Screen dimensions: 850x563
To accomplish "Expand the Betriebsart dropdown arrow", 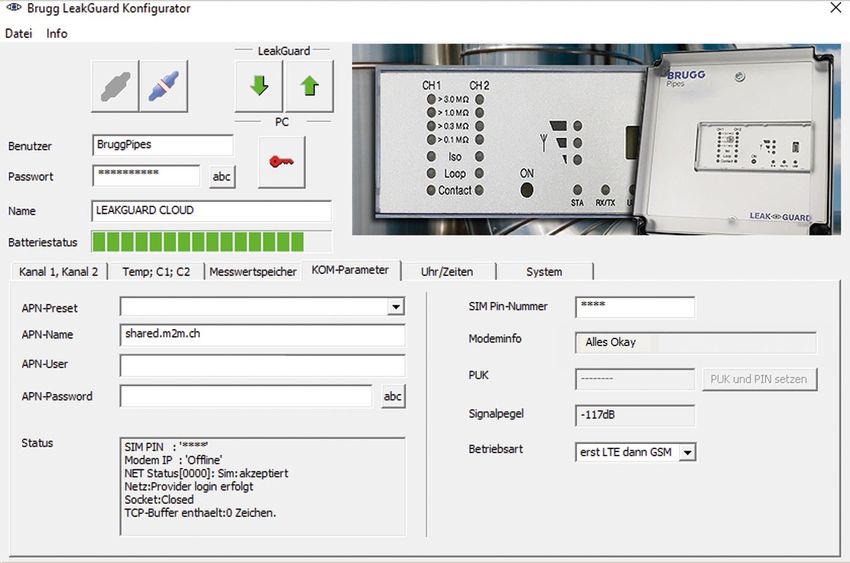I will click(687, 452).
